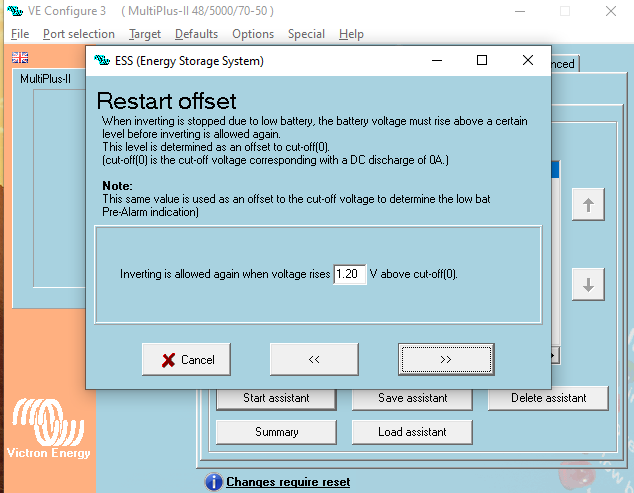Maximize the ESS dialog window
The image size is (634, 493).
tap(482, 61)
